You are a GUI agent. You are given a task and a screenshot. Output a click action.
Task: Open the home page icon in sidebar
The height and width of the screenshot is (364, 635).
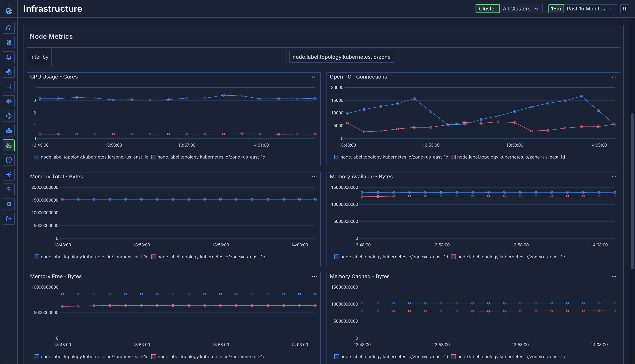pyautogui.click(x=9, y=28)
